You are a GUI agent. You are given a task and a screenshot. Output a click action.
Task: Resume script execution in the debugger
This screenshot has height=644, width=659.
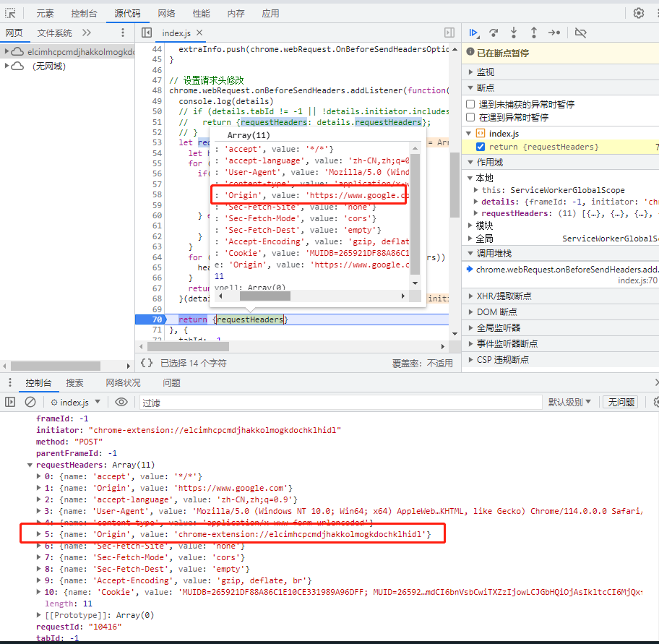[473, 33]
